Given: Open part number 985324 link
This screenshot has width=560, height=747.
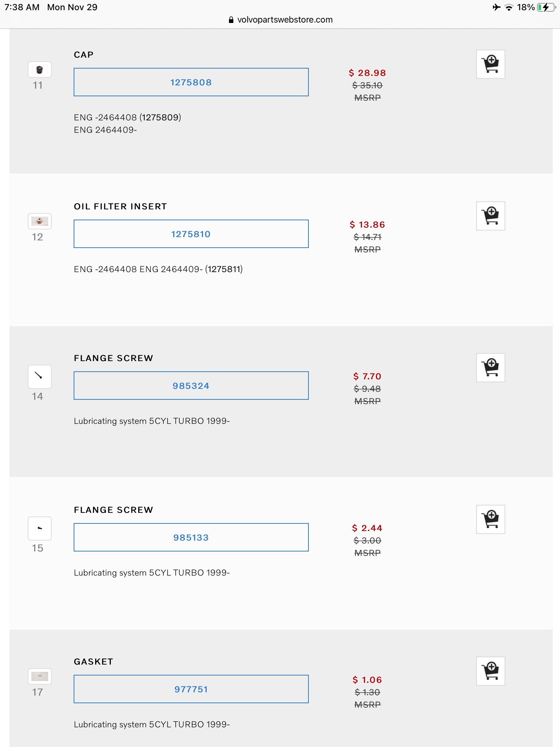Looking at the screenshot, I should pos(191,386).
